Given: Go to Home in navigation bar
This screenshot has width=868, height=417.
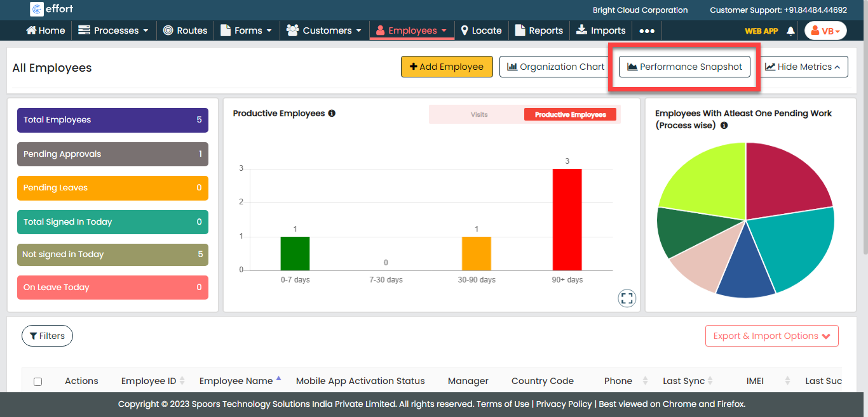Looking at the screenshot, I should tap(45, 30).
